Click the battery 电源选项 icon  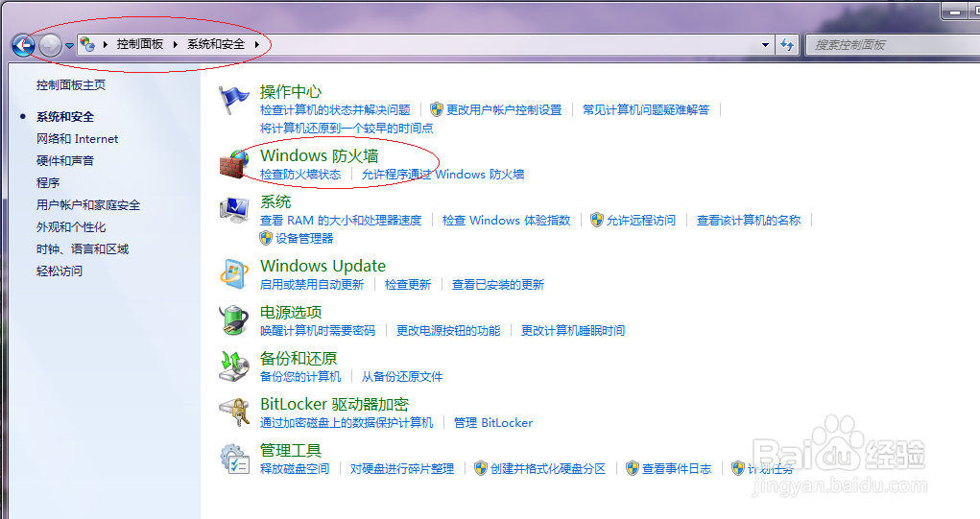coord(234,320)
